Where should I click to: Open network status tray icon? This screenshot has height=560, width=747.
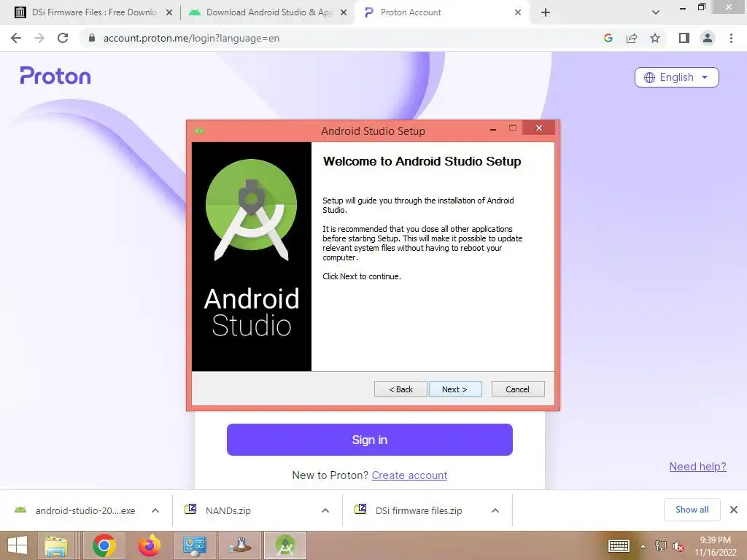pyautogui.click(x=661, y=546)
